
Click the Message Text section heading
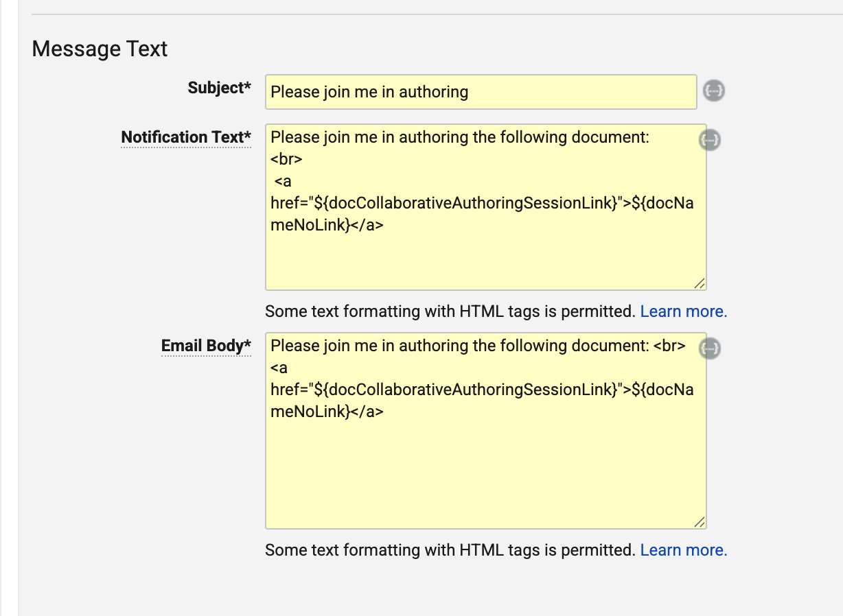click(x=100, y=49)
